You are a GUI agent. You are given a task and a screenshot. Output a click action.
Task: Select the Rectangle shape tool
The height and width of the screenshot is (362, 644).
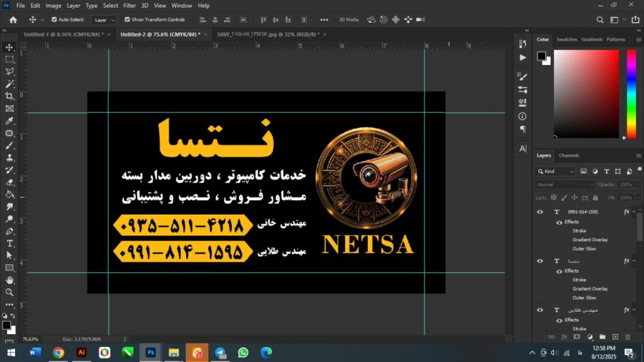(x=9, y=268)
